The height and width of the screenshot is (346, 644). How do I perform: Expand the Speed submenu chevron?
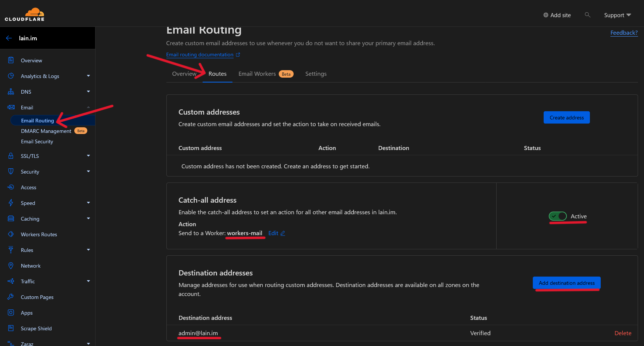(88, 203)
